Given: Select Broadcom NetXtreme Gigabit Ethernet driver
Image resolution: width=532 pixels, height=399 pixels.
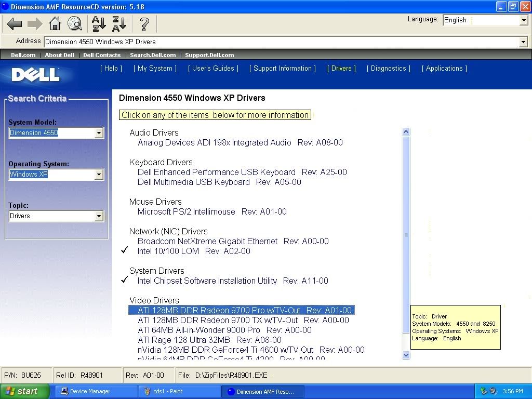Looking at the screenshot, I should (233, 241).
